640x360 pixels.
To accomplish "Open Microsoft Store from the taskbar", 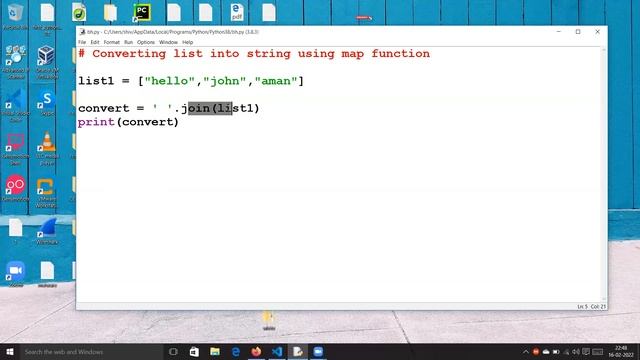I will click(x=194, y=351).
